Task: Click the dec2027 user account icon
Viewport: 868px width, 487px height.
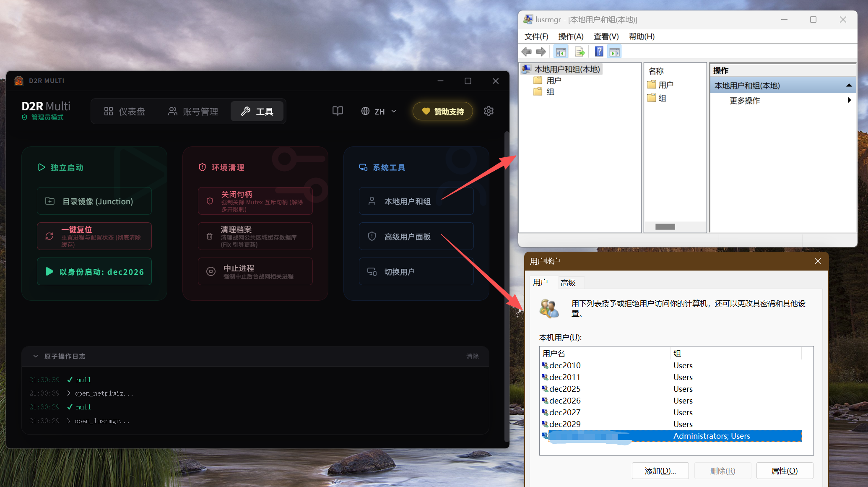Action: pos(545,412)
